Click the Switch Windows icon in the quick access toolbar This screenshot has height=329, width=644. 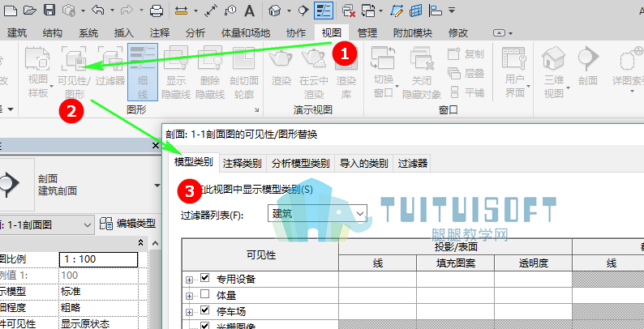point(368,11)
